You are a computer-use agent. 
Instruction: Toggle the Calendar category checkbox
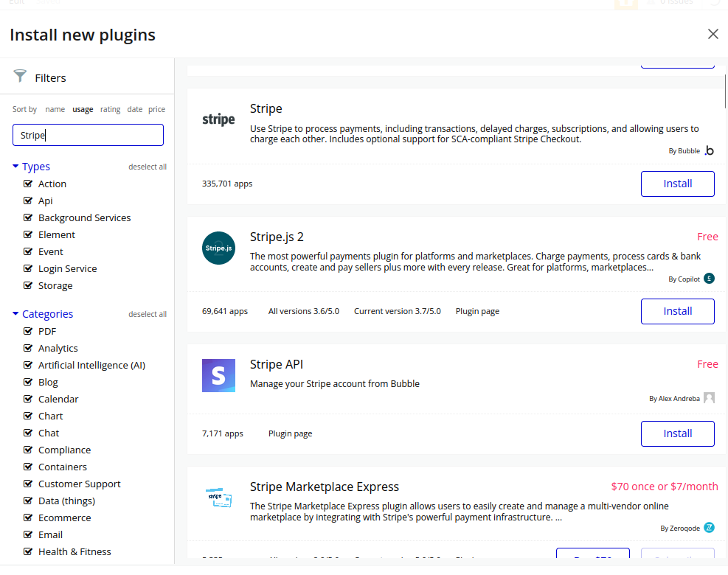pyautogui.click(x=28, y=399)
